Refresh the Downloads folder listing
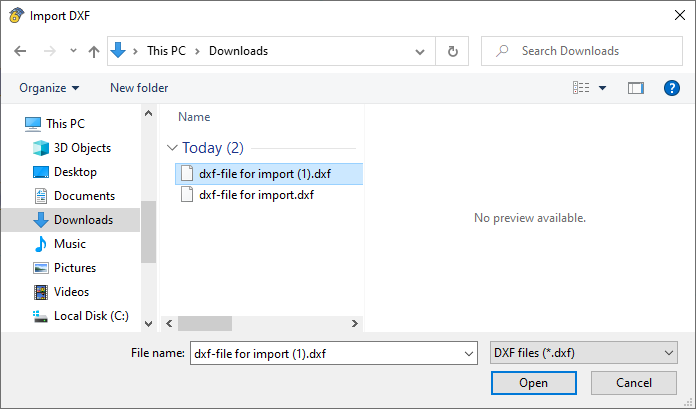The image size is (696, 409). (x=453, y=51)
